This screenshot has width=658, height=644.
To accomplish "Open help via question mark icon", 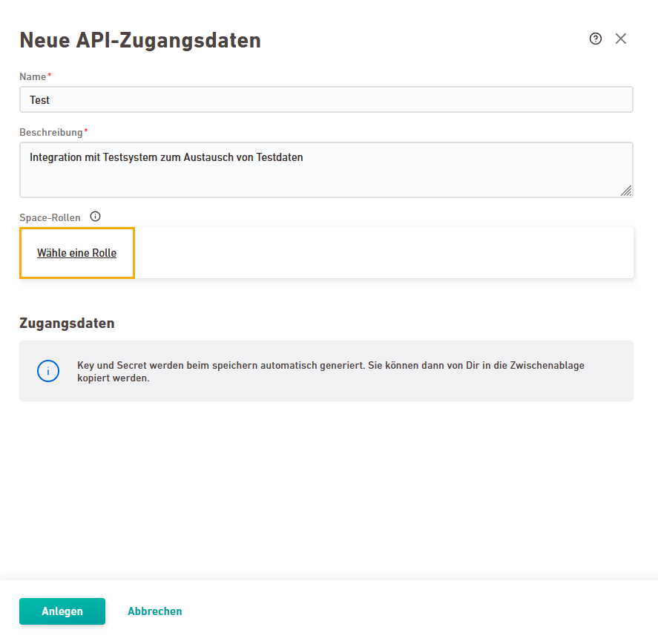I will (596, 39).
